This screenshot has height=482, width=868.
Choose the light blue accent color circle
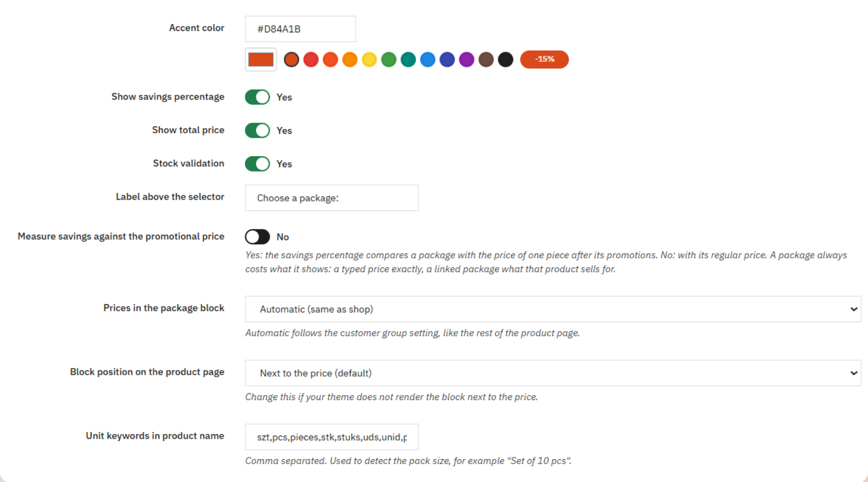428,59
